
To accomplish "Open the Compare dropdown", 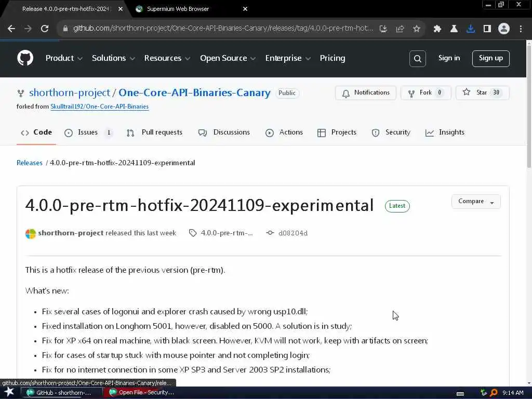I will click(x=476, y=202).
